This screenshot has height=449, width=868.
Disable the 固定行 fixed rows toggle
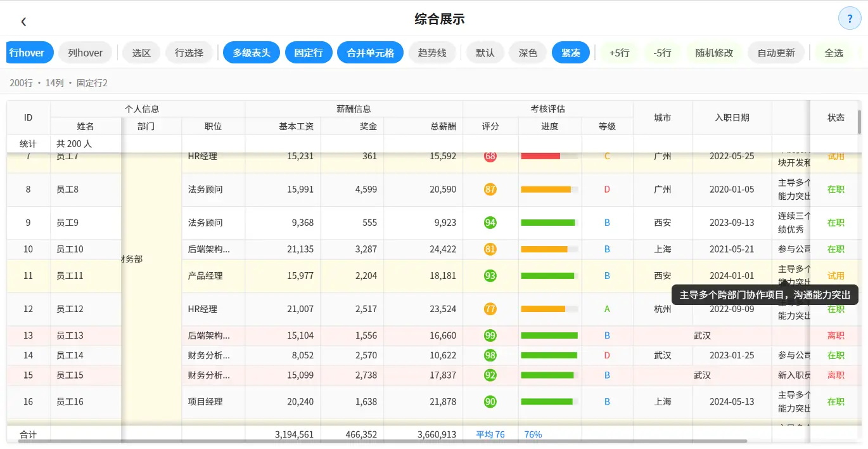tap(308, 53)
